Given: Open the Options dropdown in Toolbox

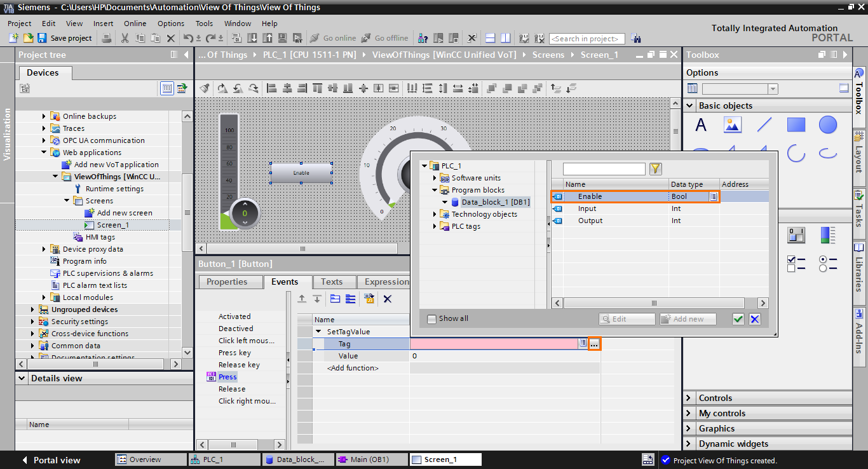Looking at the screenshot, I should click(773, 89).
